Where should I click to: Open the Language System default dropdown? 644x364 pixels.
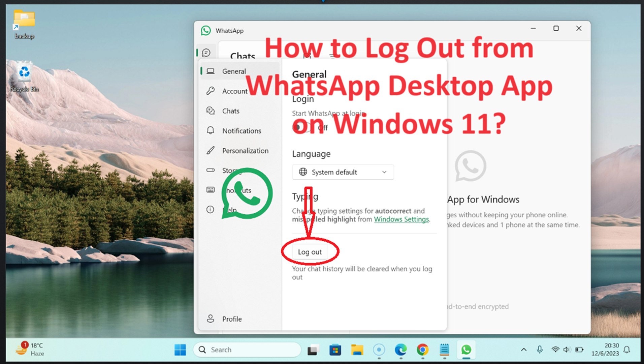[x=343, y=172]
